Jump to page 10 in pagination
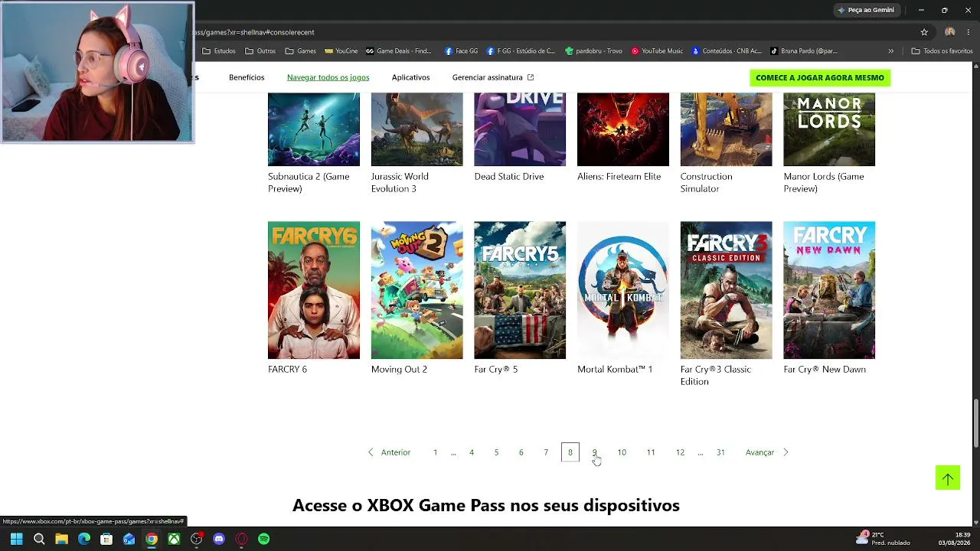Screen dimensions: 980x551 (x=622, y=452)
